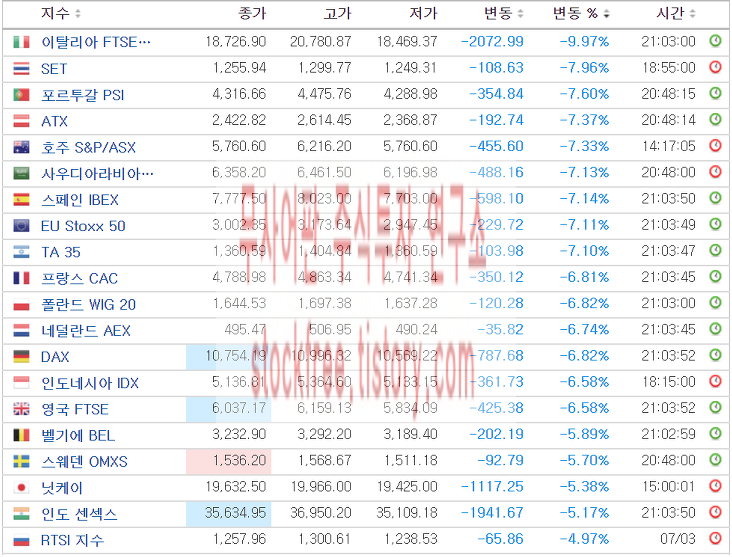Image resolution: width=732 pixels, height=557 pixels.
Task: Click the Australia flag icon
Action: pos(21,147)
